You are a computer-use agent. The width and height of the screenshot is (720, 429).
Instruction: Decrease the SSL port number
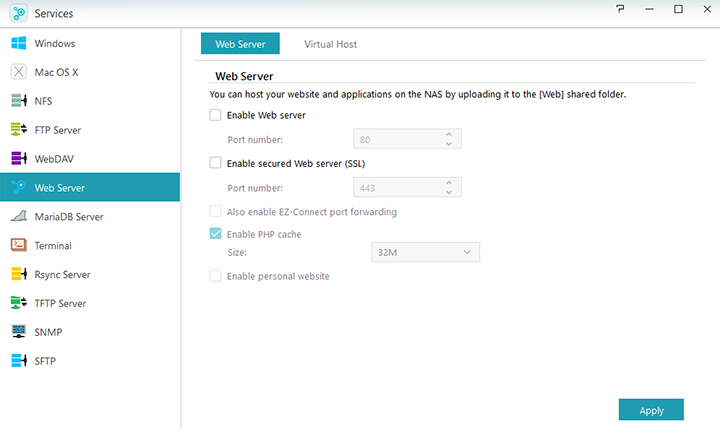click(x=448, y=192)
